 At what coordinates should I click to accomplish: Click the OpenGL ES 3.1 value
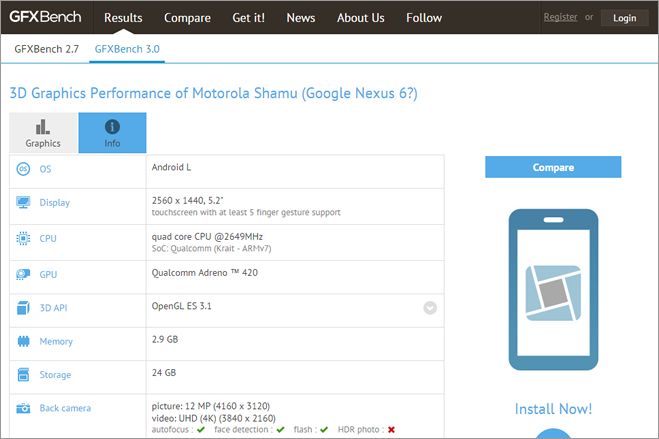182,306
